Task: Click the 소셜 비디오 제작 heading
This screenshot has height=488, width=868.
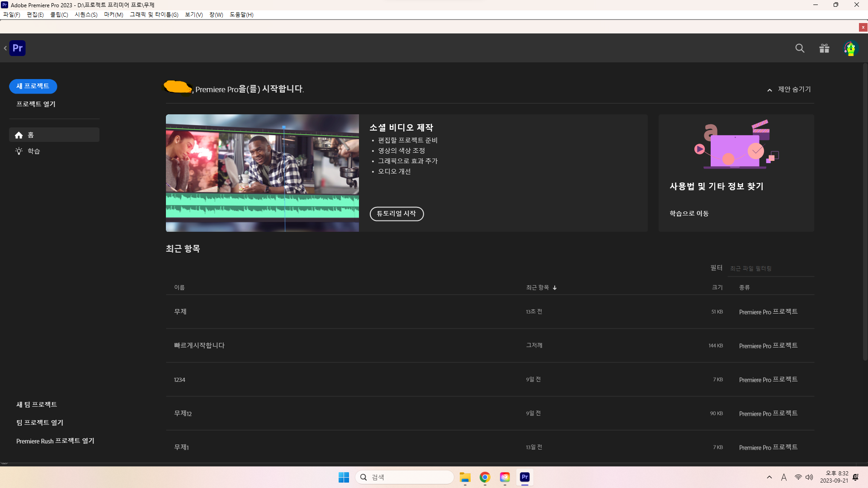Action: 401,128
